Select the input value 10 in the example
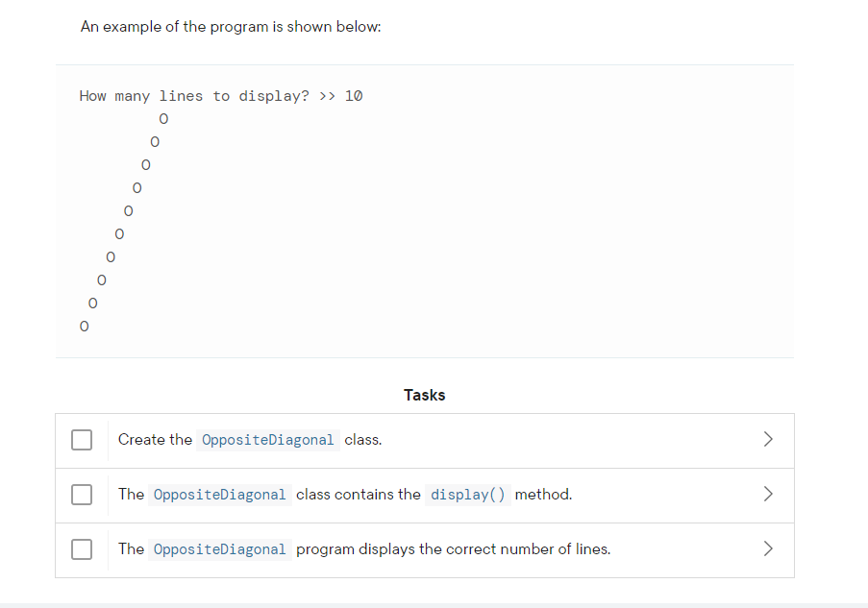 coord(355,95)
